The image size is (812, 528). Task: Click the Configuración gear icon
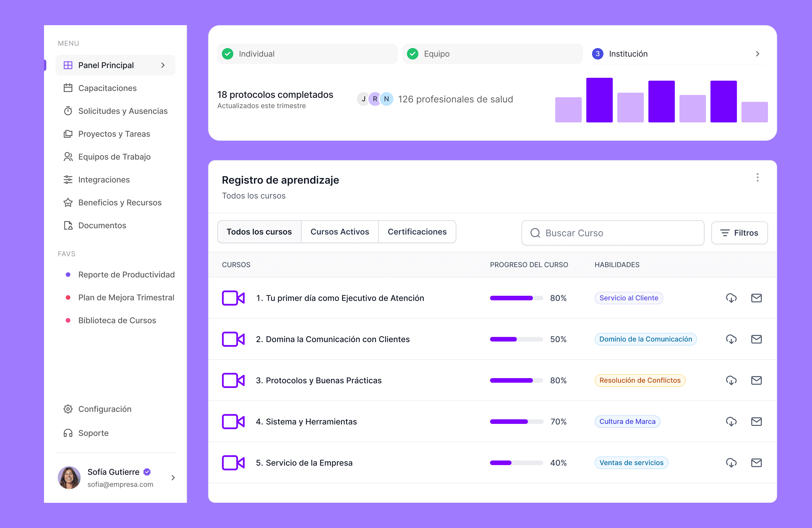click(x=68, y=409)
